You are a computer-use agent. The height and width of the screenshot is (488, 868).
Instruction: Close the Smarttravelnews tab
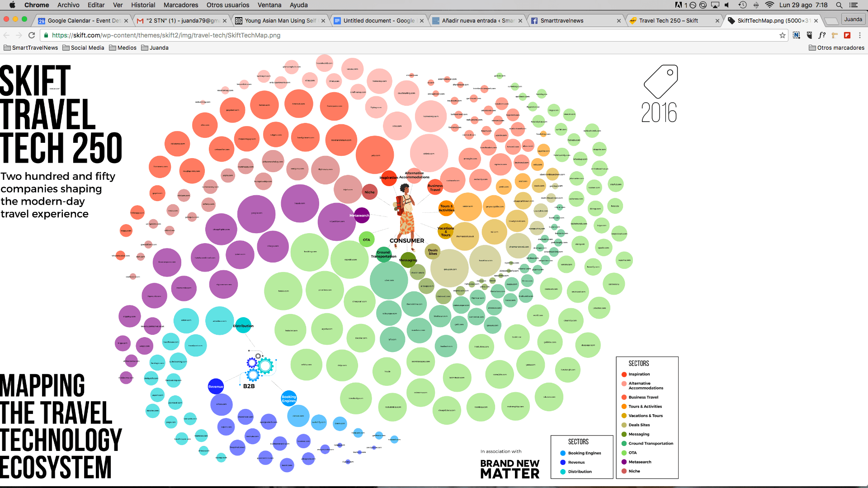[x=619, y=21]
